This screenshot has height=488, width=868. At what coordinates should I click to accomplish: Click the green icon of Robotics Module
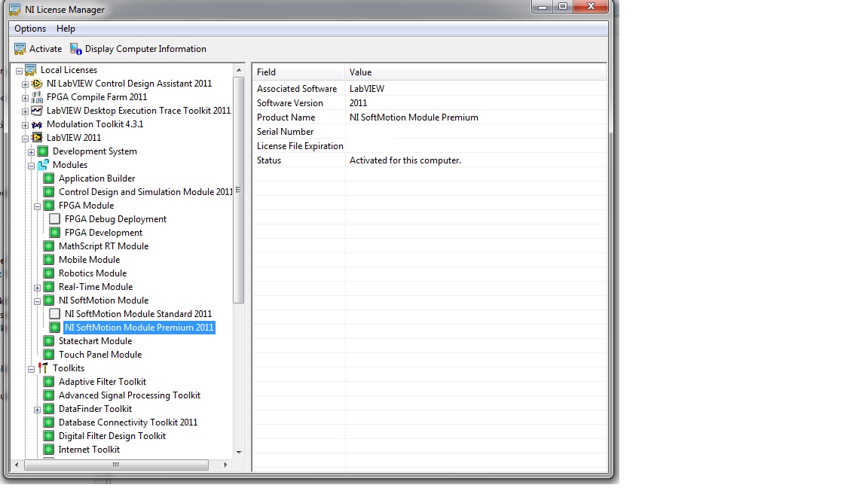(x=49, y=273)
